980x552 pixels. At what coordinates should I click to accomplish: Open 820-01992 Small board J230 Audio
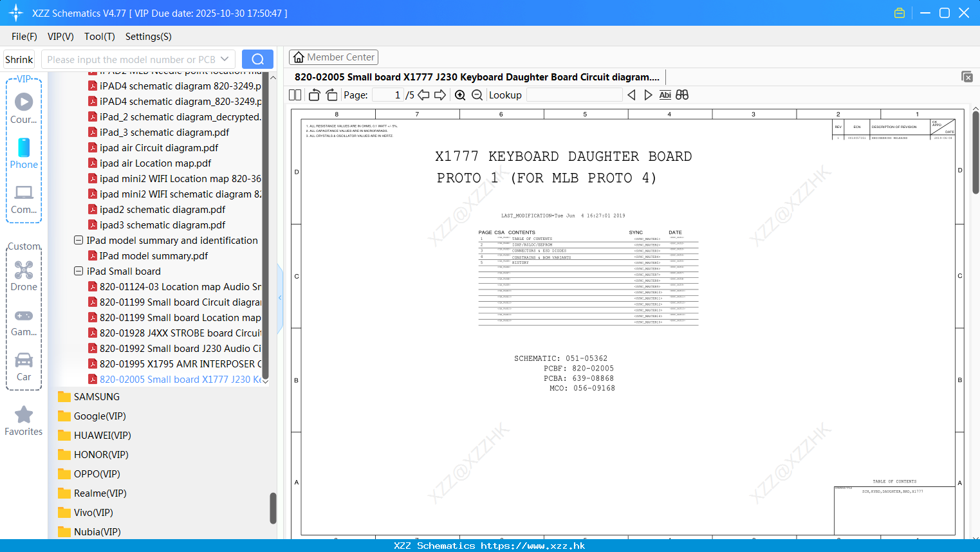[174, 348]
